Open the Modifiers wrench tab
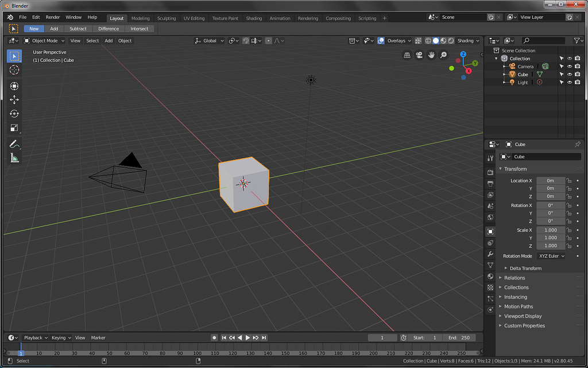The image size is (588, 368). point(490,254)
